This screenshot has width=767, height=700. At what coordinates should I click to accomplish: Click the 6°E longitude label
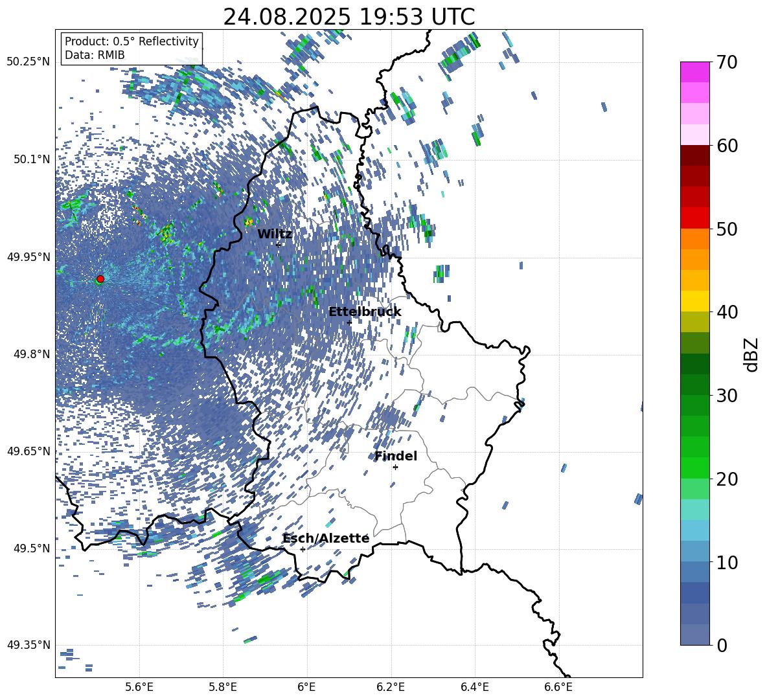[306, 687]
